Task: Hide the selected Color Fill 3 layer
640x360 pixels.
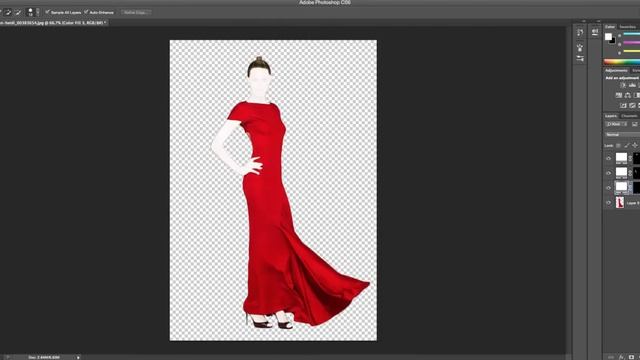Action: point(609,188)
